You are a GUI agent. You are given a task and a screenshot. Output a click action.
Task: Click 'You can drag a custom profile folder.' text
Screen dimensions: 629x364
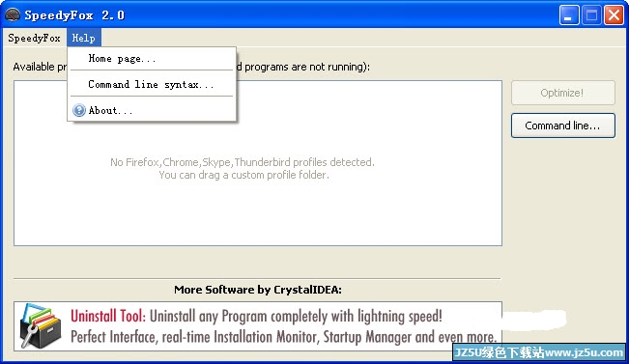click(x=243, y=175)
